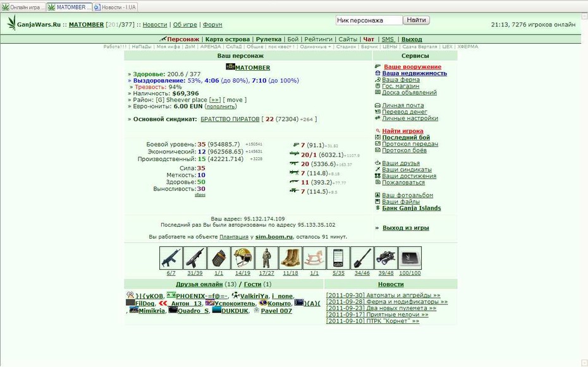This screenshot has width=588, height=367.
Task: Click avatar icon beside }|{yKOB
Action: [130, 295]
